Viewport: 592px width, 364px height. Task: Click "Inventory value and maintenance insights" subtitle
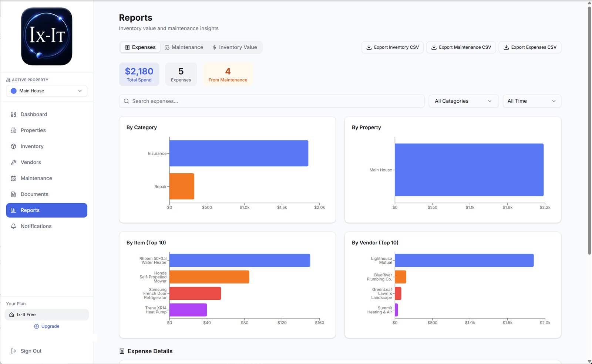point(169,28)
